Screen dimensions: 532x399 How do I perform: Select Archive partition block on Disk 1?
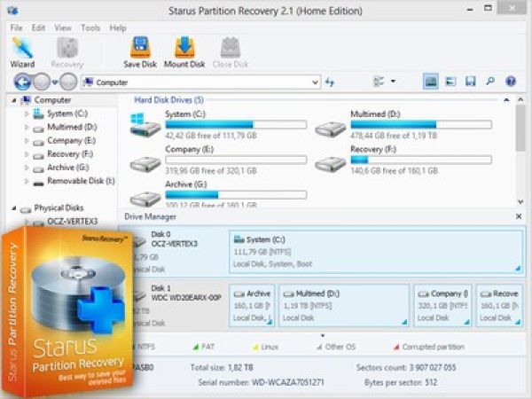point(252,306)
